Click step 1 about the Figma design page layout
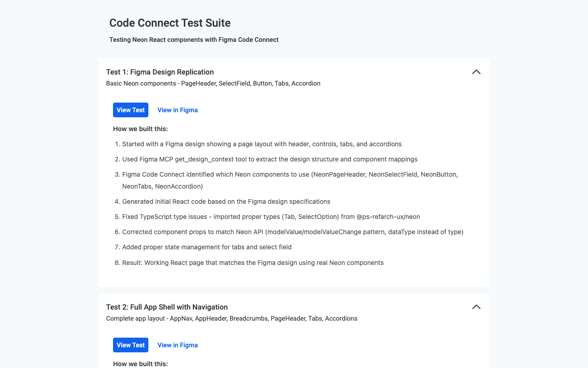The height and width of the screenshot is (368, 588). (262, 144)
